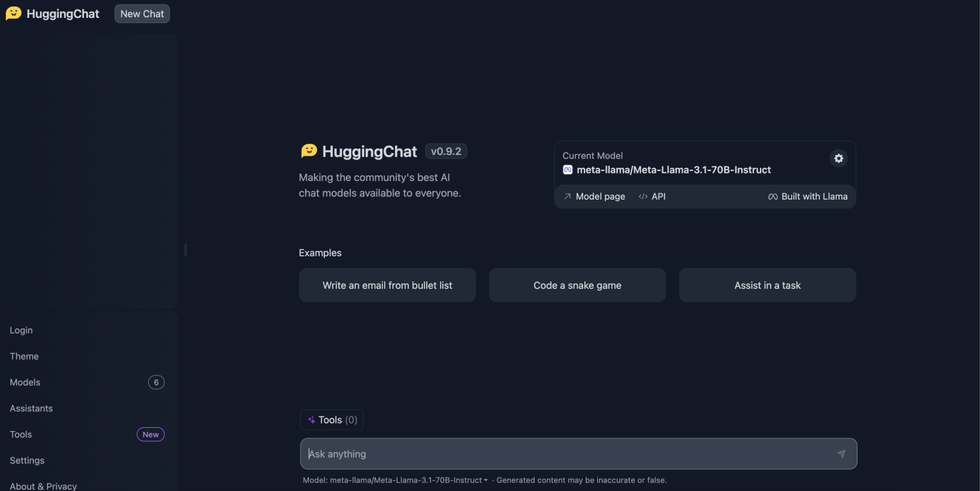Screen dimensions: 980x491
Task: Click the Built with Llama icon
Action: tap(773, 196)
